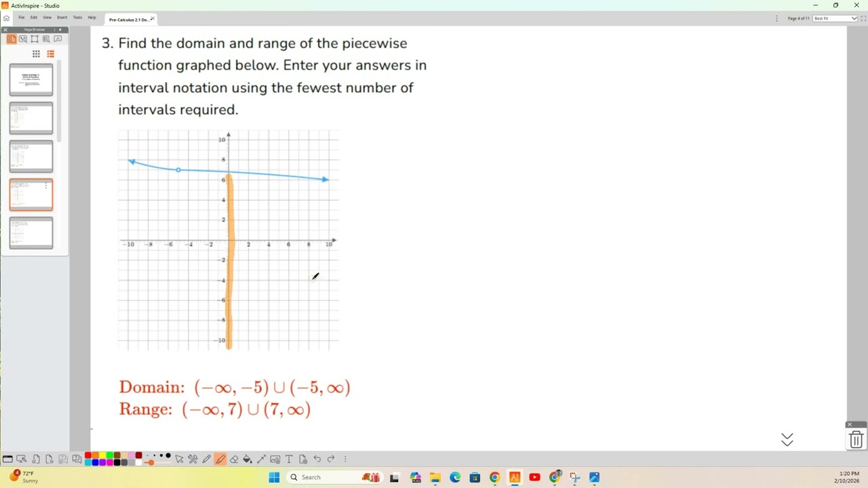Open second page thumbnail

pyautogui.click(x=31, y=118)
